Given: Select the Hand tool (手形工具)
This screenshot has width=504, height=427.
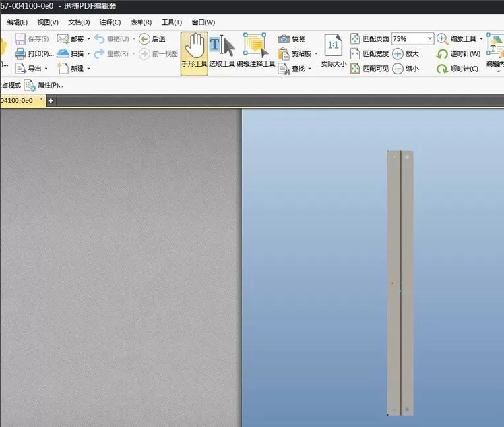Looking at the screenshot, I should pyautogui.click(x=195, y=53).
